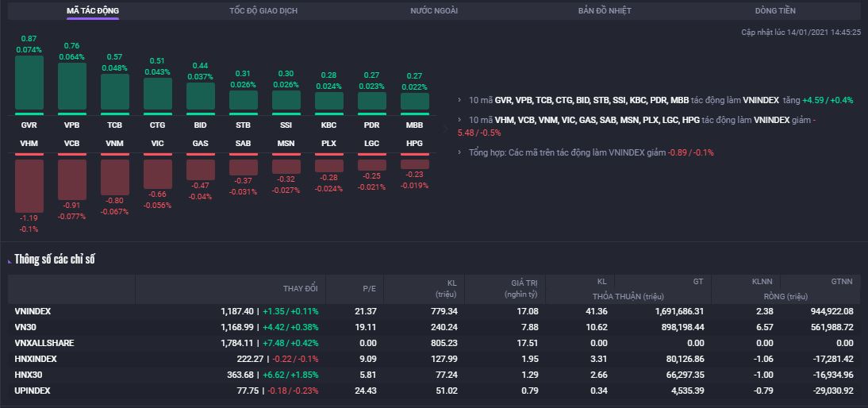The width and height of the screenshot is (868, 408).
Task: Open the UPINDEX index row
Action: point(32,391)
